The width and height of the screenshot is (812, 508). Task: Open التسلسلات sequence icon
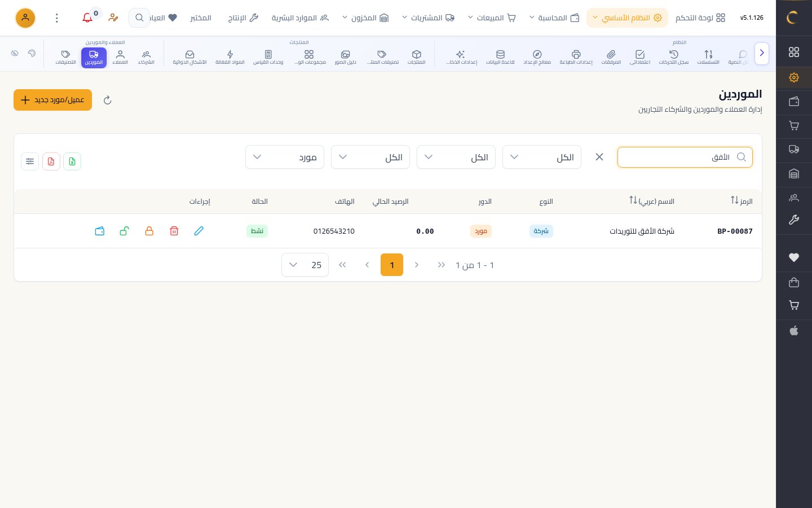pyautogui.click(x=709, y=57)
